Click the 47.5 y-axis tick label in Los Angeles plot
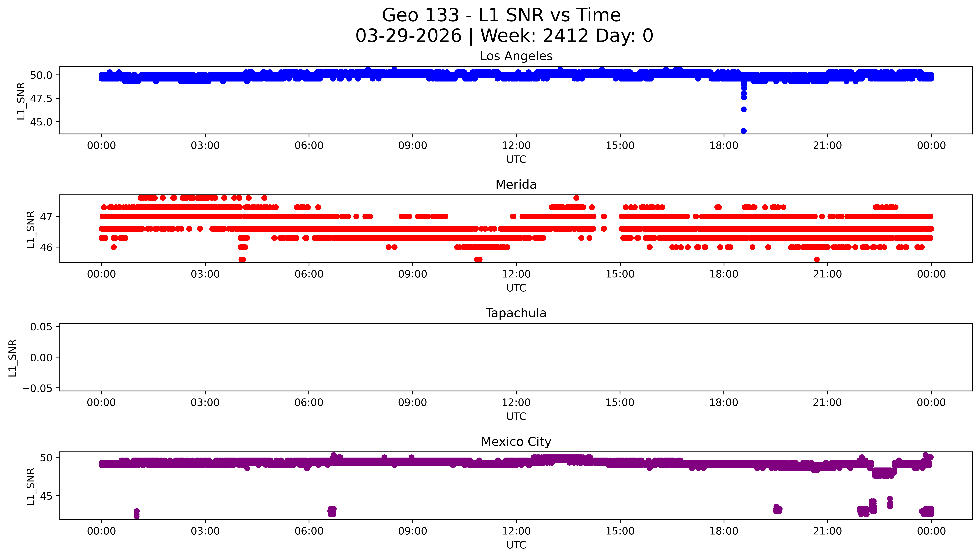 point(41,98)
